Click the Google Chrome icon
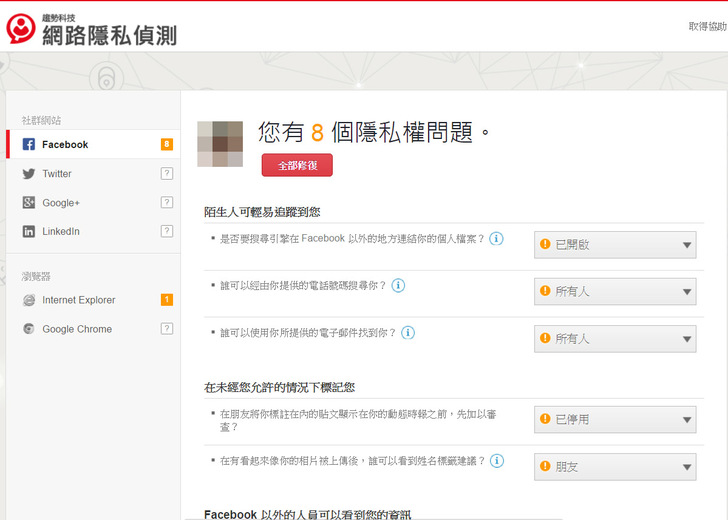The image size is (728, 520). pyautogui.click(x=29, y=329)
